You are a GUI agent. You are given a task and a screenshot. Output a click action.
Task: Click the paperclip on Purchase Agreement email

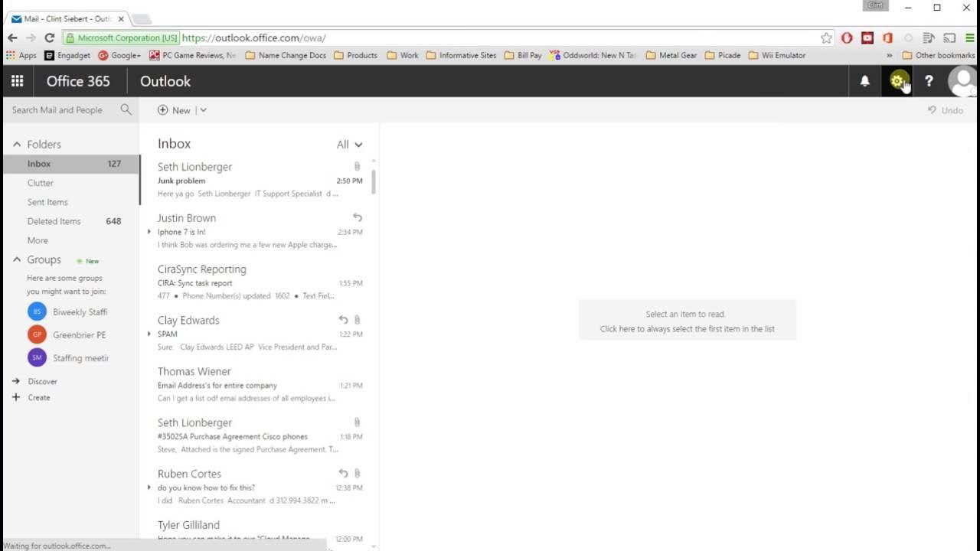[357, 422]
